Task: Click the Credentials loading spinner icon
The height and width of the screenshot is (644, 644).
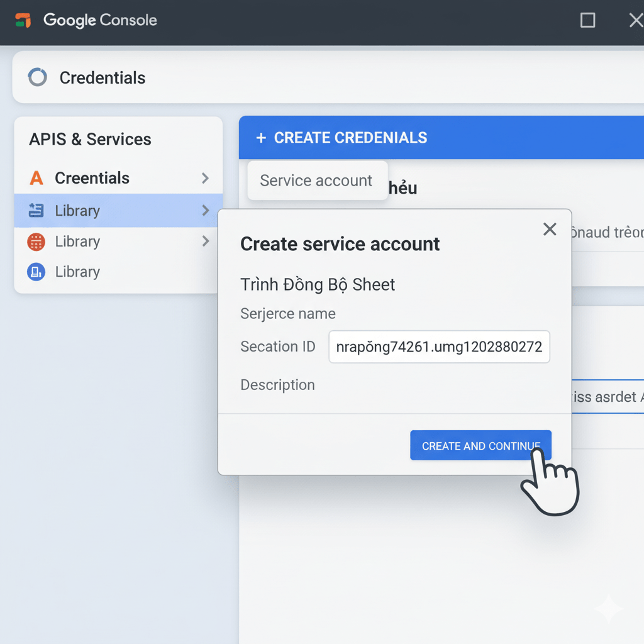Action: point(37,77)
